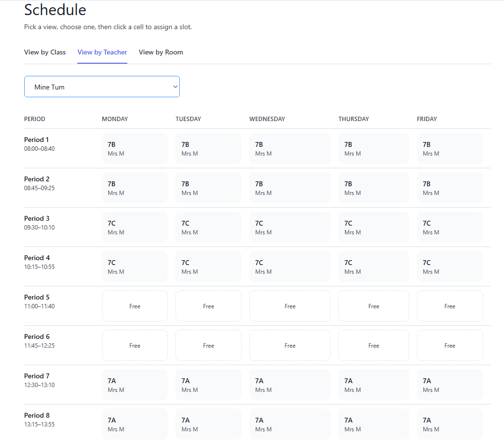Click Free cell Friday Period 6
Image resolution: width=504 pixels, height=443 pixels.
coord(450,345)
